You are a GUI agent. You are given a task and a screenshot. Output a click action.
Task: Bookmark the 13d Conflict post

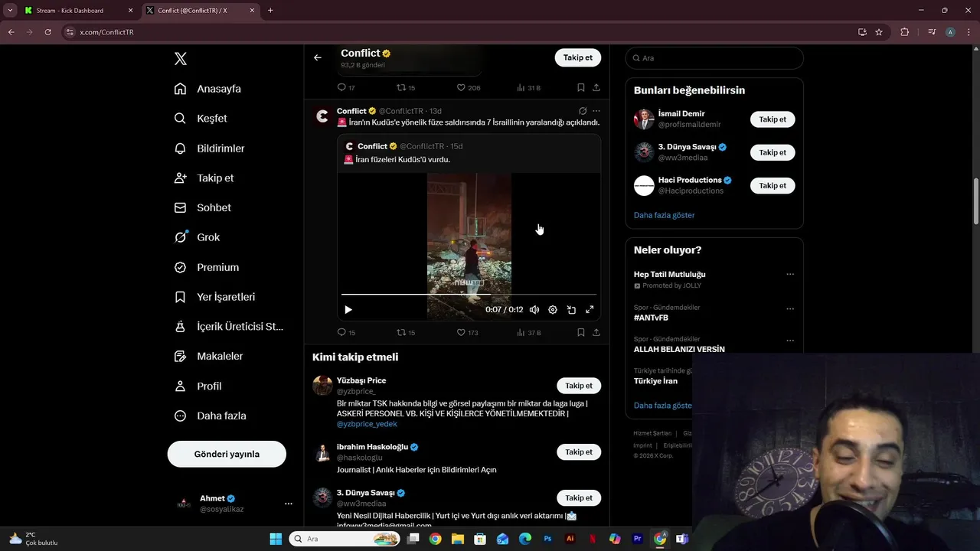581,333
